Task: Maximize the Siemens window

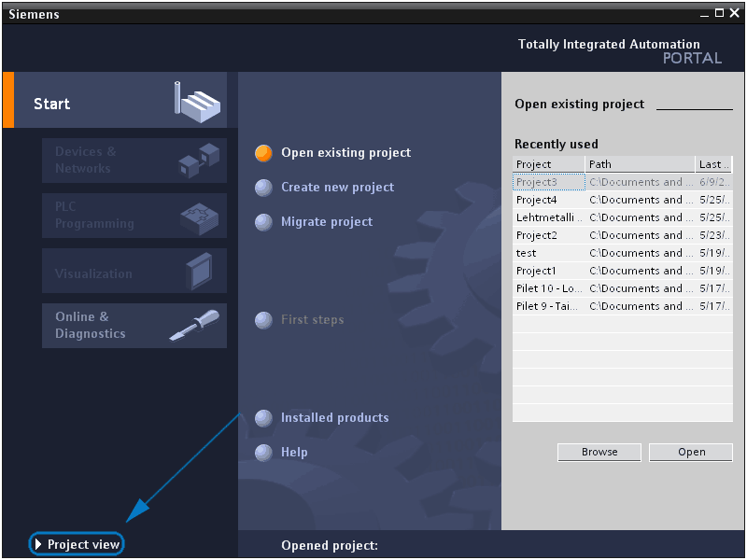Action: coord(719,13)
